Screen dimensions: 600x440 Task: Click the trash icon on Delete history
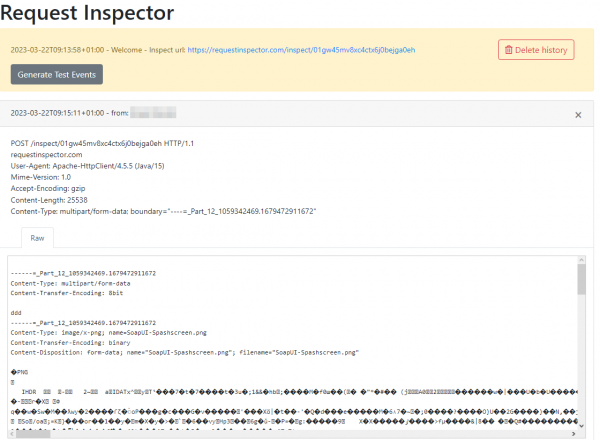pyautogui.click(x=508, y=50)
